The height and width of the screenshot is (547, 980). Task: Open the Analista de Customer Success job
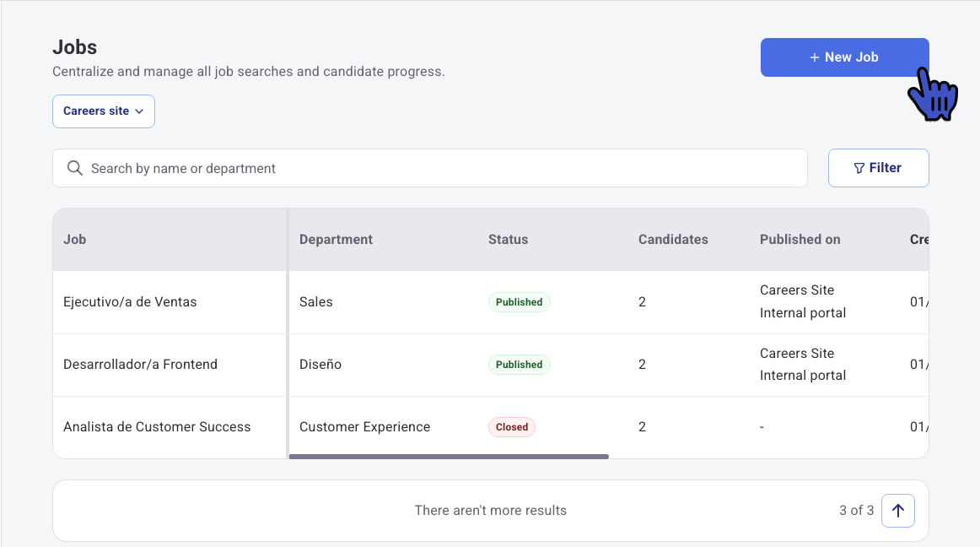coord(157,427)
